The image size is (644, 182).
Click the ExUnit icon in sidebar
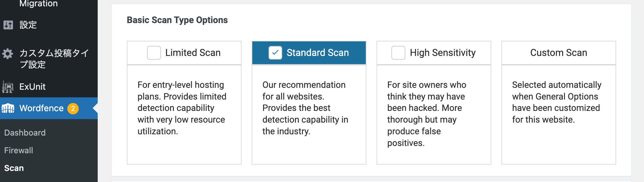[8, 87]
